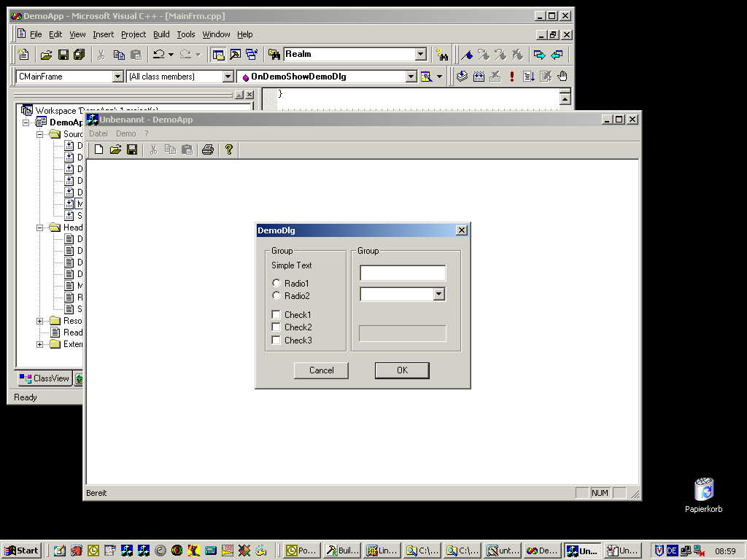Switch to the ClassView tab
This screenshot has width=747, height=560.
45,378
